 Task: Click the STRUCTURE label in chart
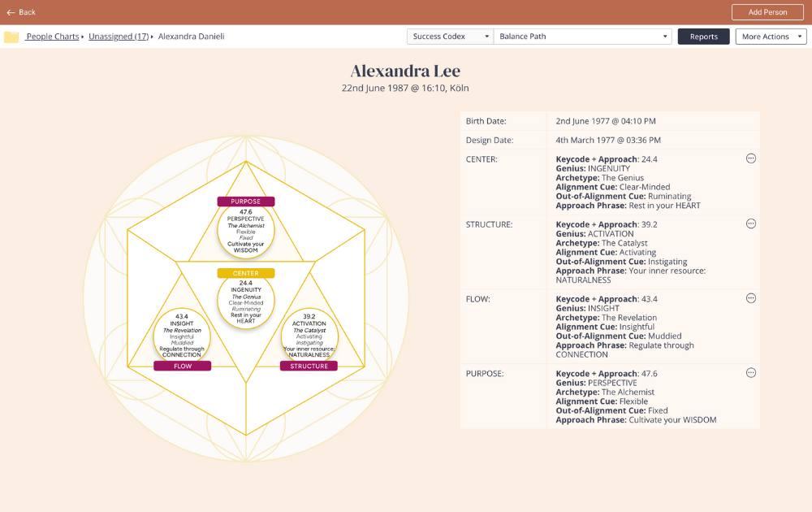309,367
